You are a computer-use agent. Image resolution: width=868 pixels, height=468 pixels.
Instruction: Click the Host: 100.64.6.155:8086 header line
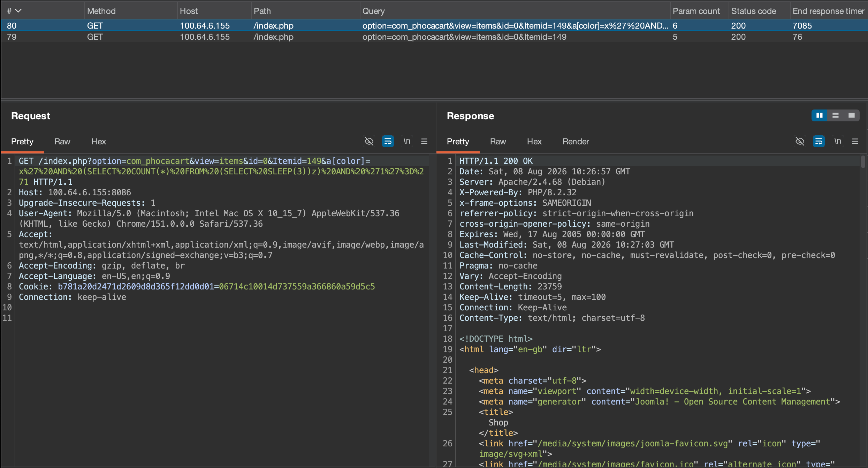point(75,192)
